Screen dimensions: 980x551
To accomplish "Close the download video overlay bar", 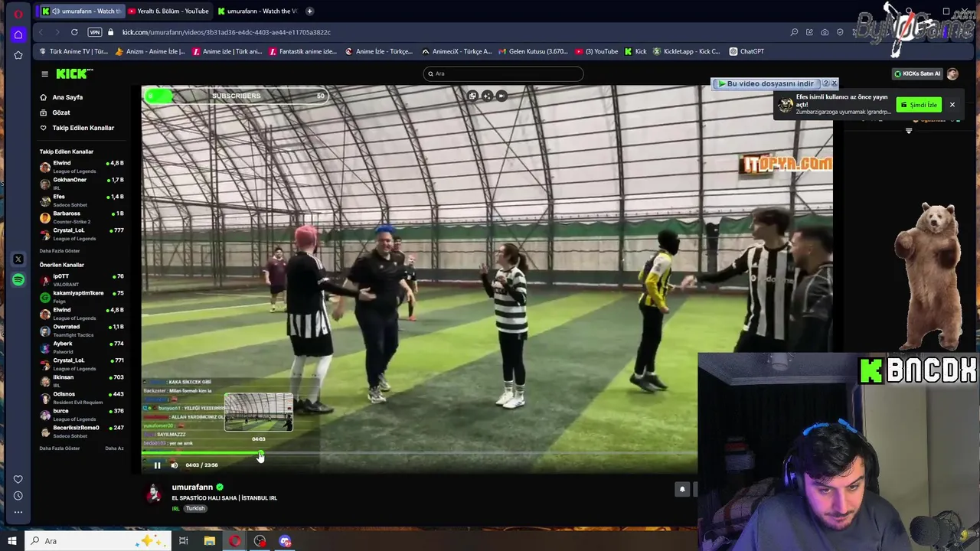I will tap(835, 83).
